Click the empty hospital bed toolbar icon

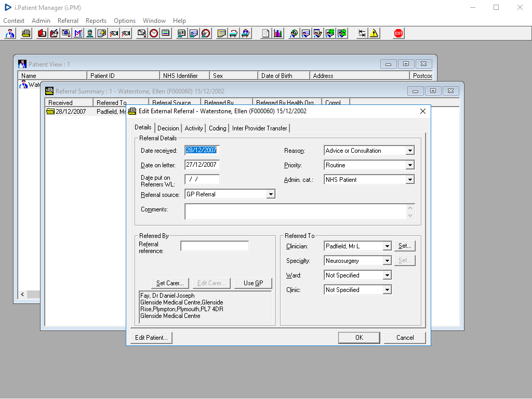point(233,33)
